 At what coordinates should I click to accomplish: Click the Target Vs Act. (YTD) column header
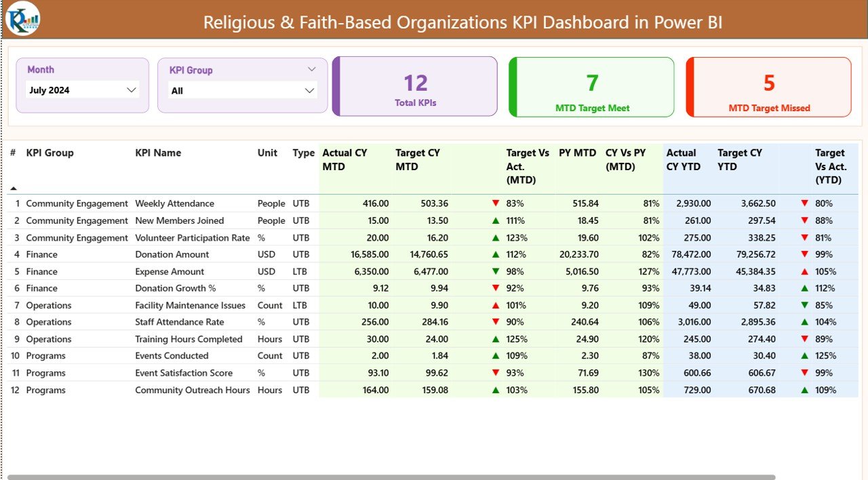click(x=830, y=167)
